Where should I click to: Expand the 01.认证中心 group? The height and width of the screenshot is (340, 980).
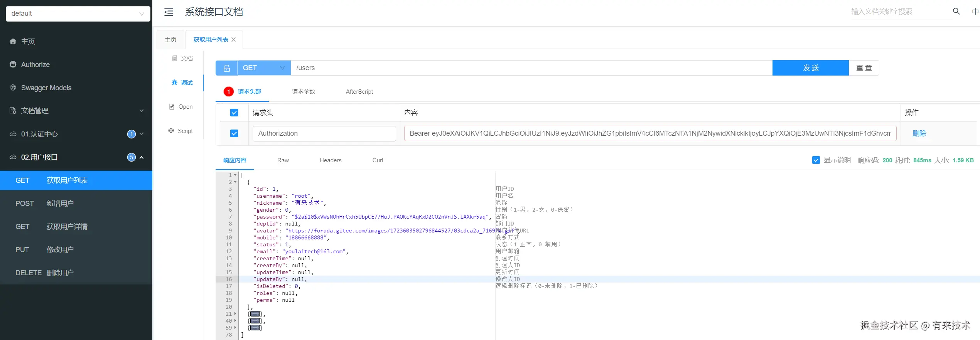pyautogui.click(x=76, y=134)
